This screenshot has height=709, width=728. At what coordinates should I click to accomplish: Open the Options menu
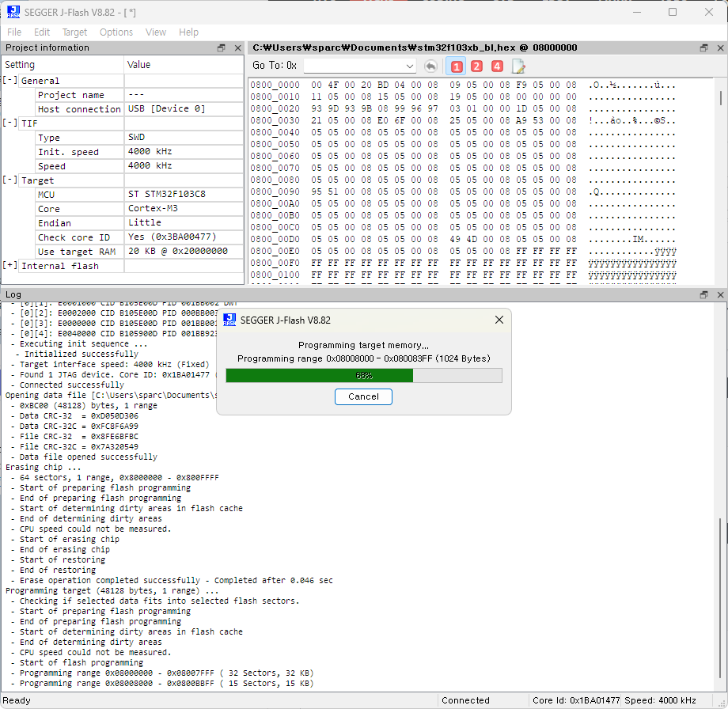116,32
